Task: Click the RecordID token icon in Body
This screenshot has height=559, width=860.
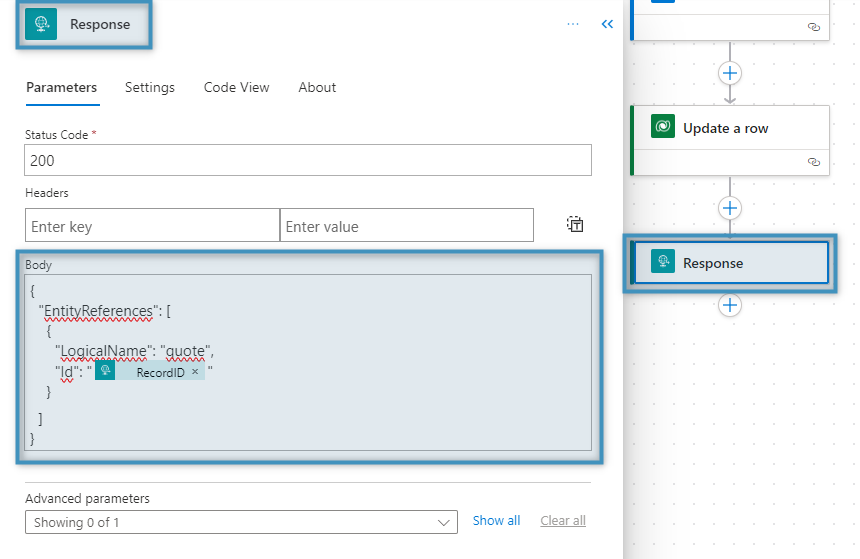Action: 105,371
